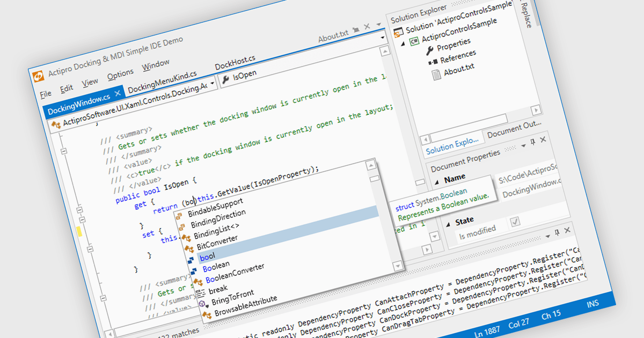Open the Window menu
The width and height of the screenshot is (644, 338).
[x=156, y=65]
